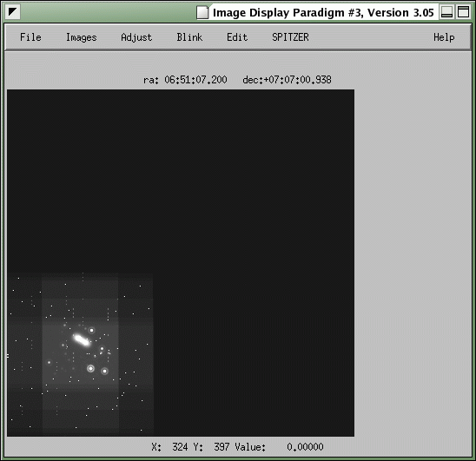
Task: Open the Help menu
Action: [444, 37]
